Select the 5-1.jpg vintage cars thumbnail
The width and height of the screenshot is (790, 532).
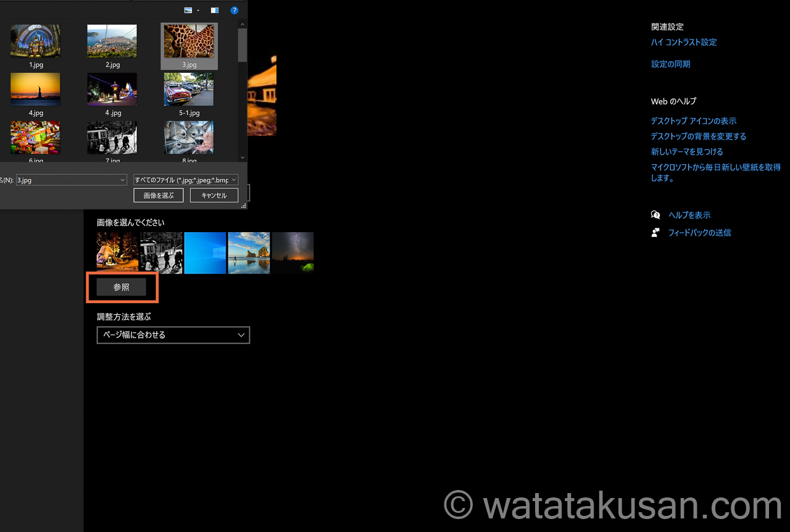coord(189,89)
